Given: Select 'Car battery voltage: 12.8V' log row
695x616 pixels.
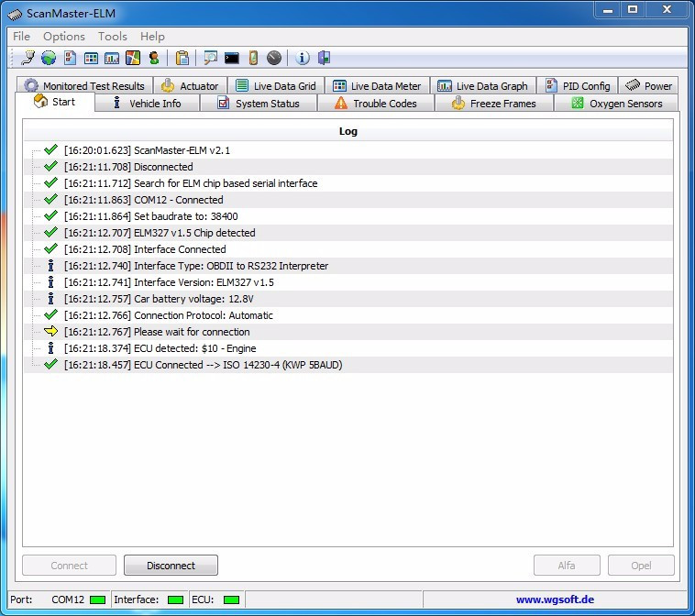Looking at the screenshot, I should pyautogui.click(x=347, y=299).
